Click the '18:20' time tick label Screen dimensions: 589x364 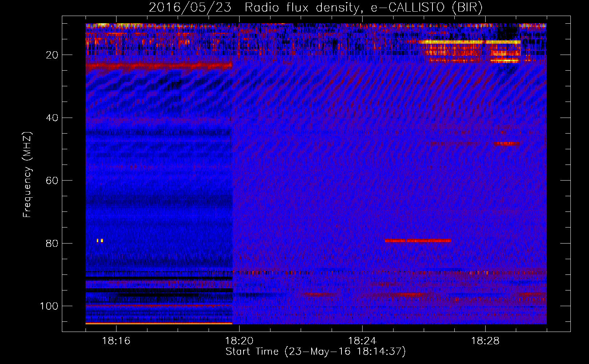239,341
